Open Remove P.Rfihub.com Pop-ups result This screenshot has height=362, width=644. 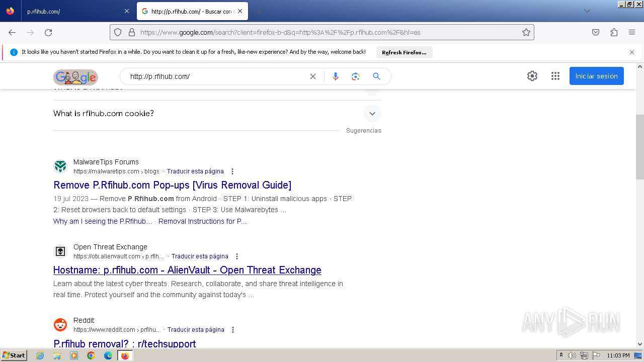pyautogui.click(x=173, y=185)
